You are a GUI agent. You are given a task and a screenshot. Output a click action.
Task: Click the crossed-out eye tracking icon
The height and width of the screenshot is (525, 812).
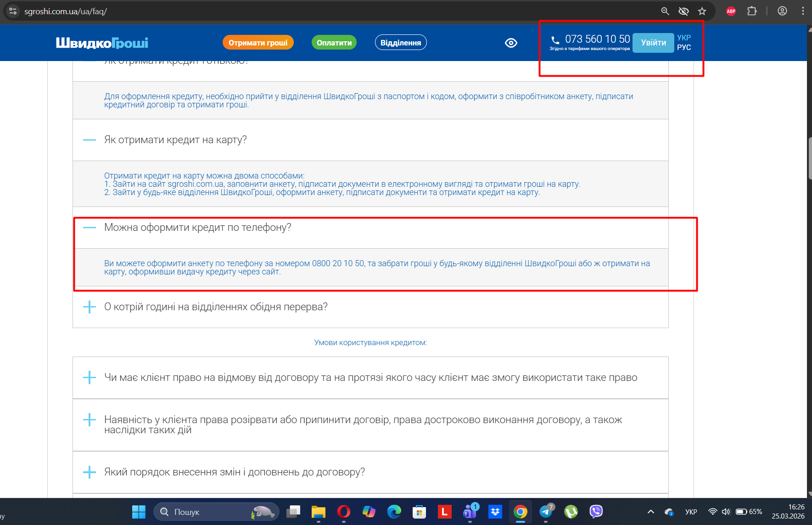[x=683, y=11]
